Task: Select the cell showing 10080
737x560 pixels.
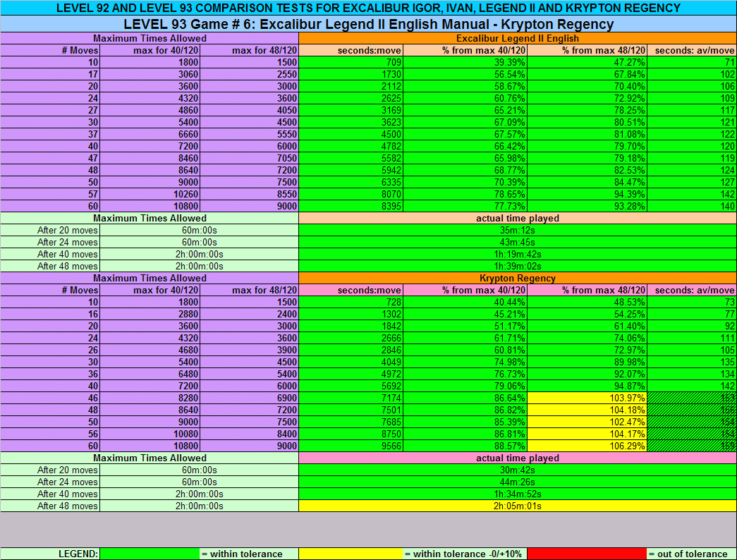Action: pos(150,434)
